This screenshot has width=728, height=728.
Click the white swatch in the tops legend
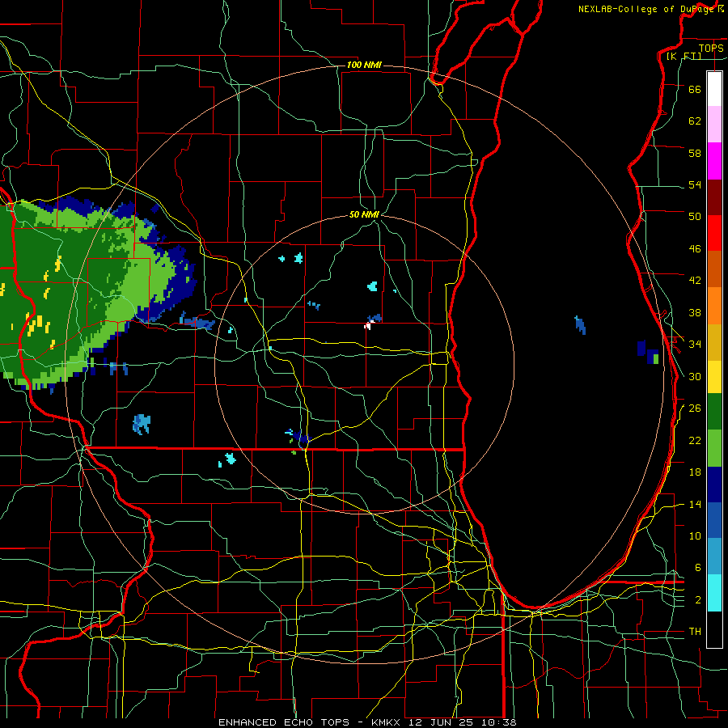(x=714, y=89)
